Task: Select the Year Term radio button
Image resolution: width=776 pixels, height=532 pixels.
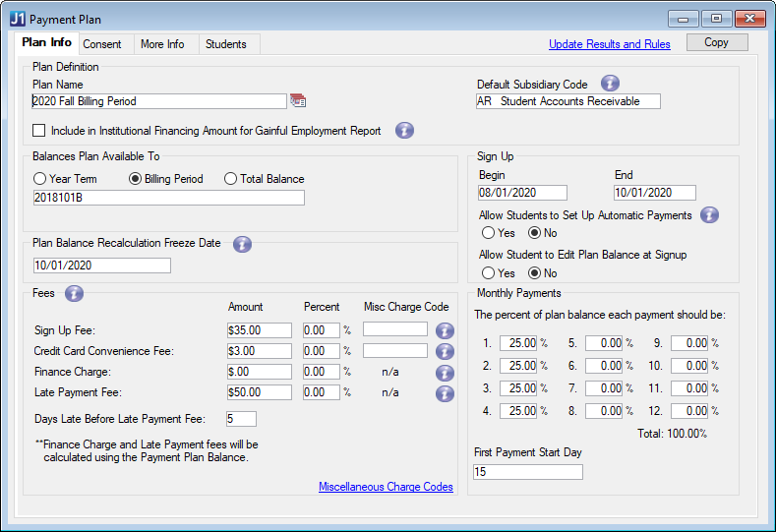Action: pos(40,179)
